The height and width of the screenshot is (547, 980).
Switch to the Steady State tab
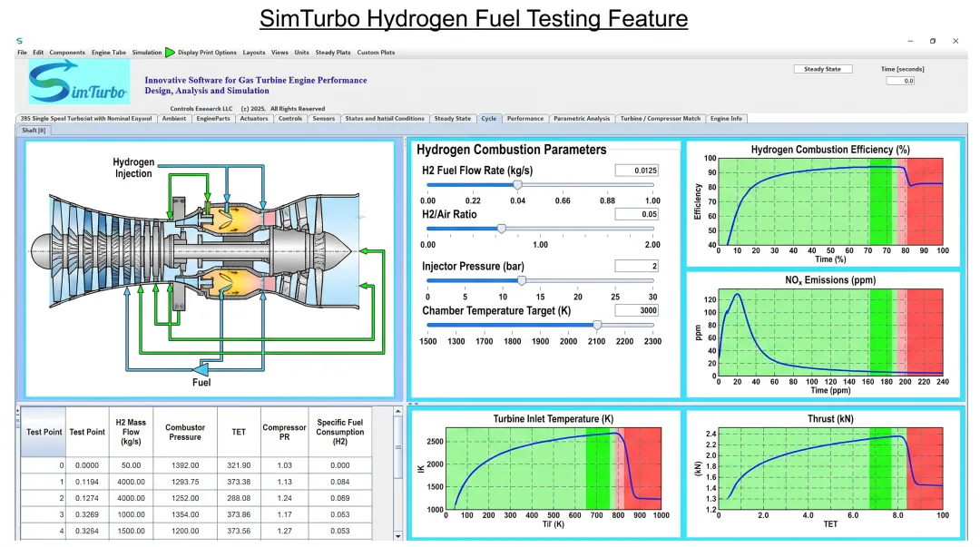click(x=453, y=119)
